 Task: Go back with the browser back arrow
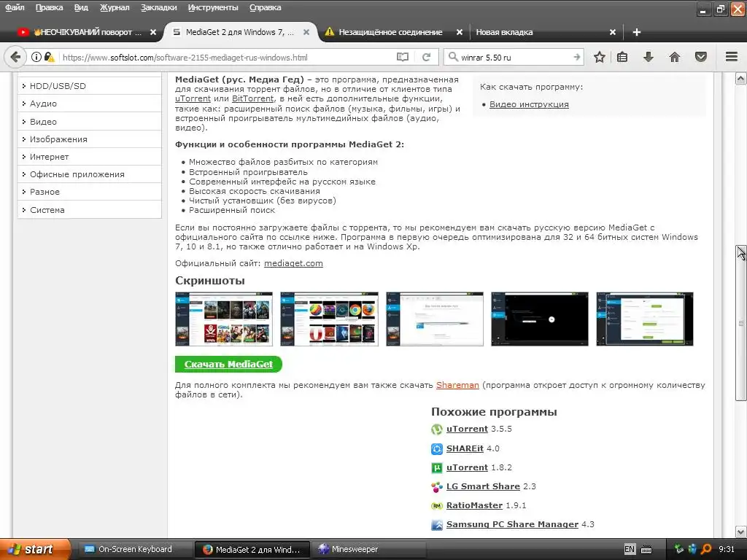click(x=15, y=57)
